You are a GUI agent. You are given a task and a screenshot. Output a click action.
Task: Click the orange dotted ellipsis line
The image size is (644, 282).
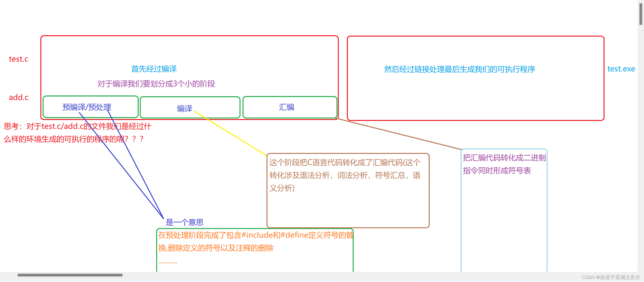tap(168, 262)
